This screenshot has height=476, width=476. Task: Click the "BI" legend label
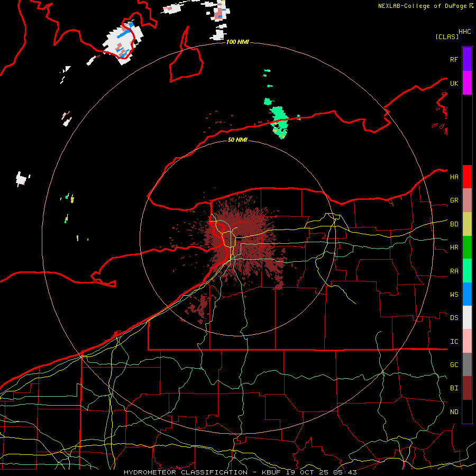point(454,388)
